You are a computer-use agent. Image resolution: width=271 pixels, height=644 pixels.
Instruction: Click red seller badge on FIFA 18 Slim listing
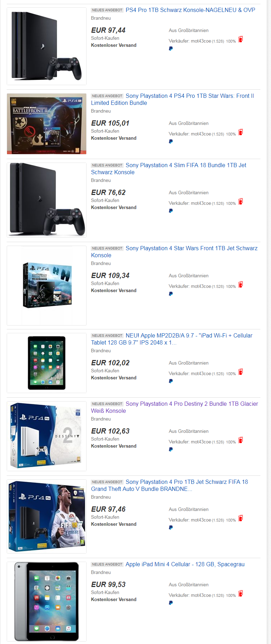point(241,201)
